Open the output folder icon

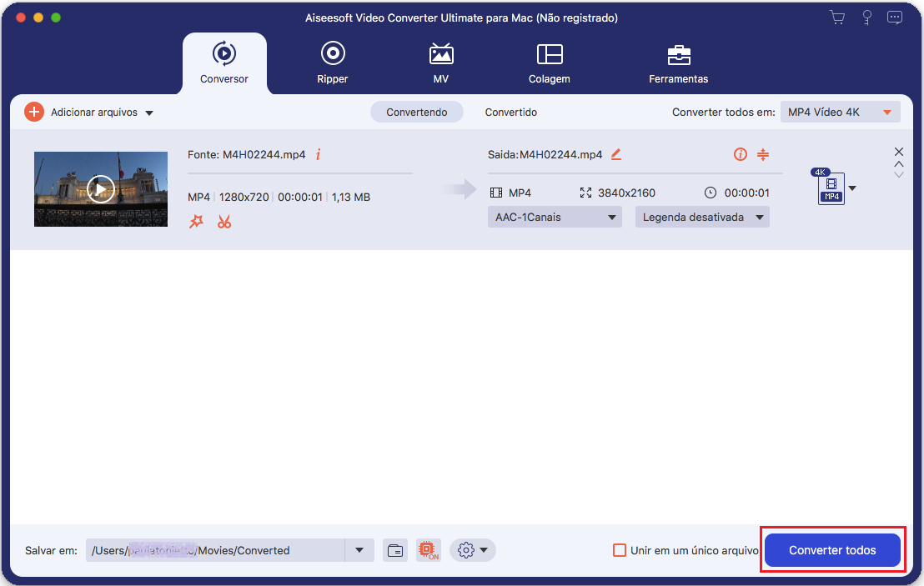tap(395, 550)
